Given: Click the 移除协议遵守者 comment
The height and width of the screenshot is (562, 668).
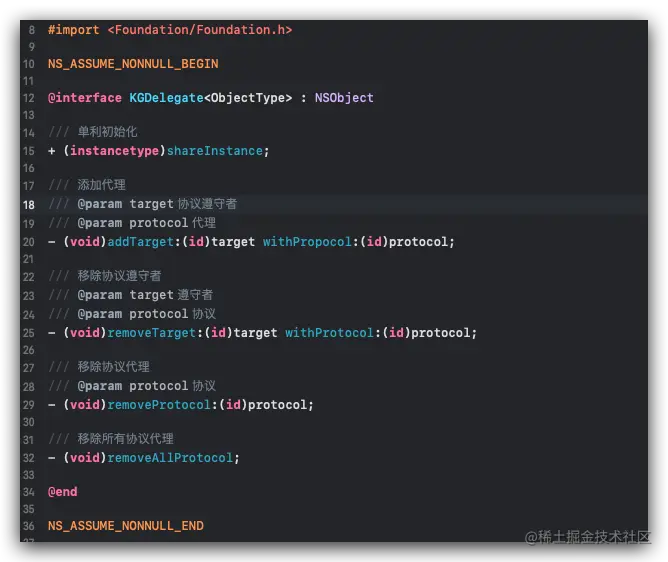Looking at the screenshot, I should click(119, 276).
